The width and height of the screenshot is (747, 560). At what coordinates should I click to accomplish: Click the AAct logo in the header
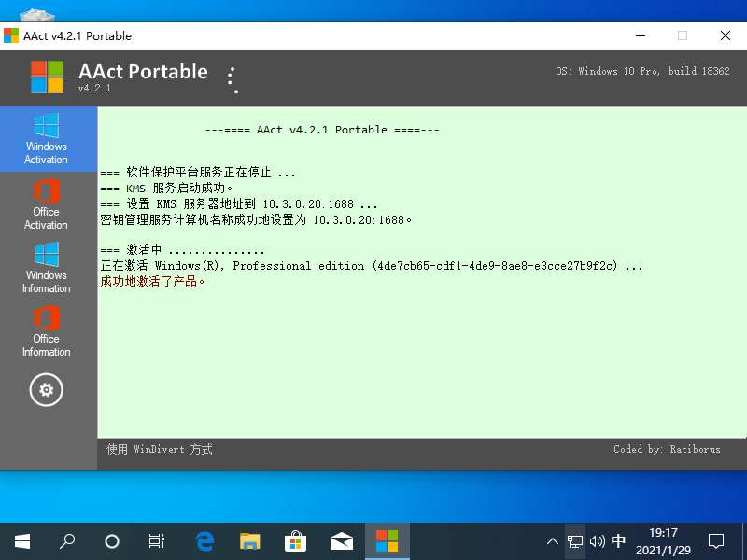(46, 77)
